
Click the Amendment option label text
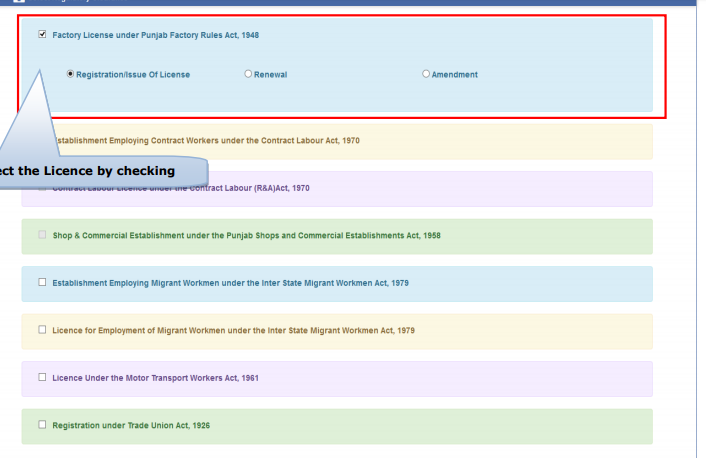pyautogui.click(x=454, y=75)
